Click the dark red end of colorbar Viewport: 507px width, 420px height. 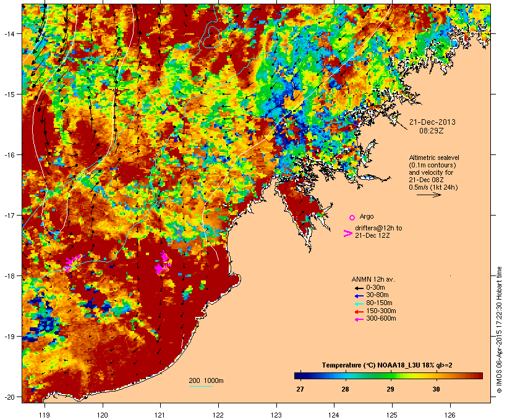pyautogui.click(x=479, y=376)
